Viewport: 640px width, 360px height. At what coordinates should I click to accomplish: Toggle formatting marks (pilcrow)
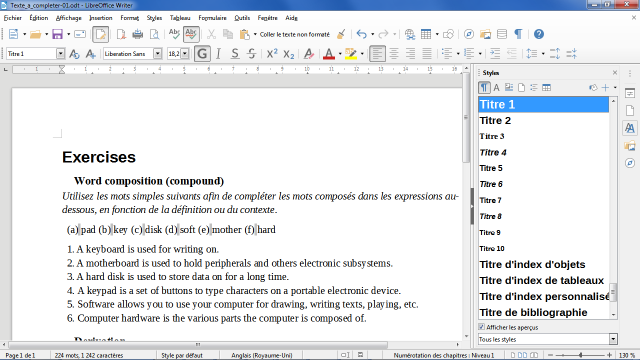(x=518, y=34)
